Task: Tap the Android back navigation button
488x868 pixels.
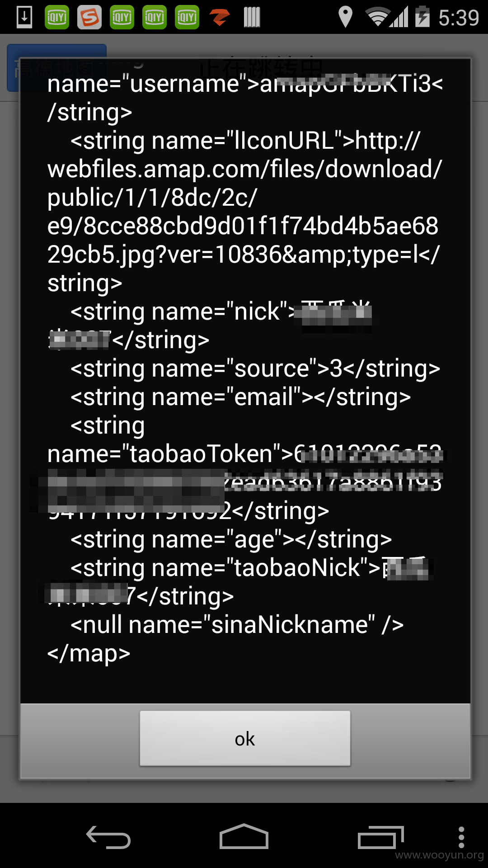Action: pos(108,837)
